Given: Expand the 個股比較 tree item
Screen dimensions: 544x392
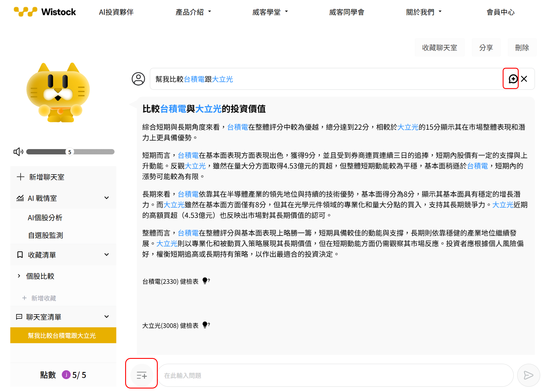Looking at the screenshot, I should pyautogui.click(x=19, y=276).
